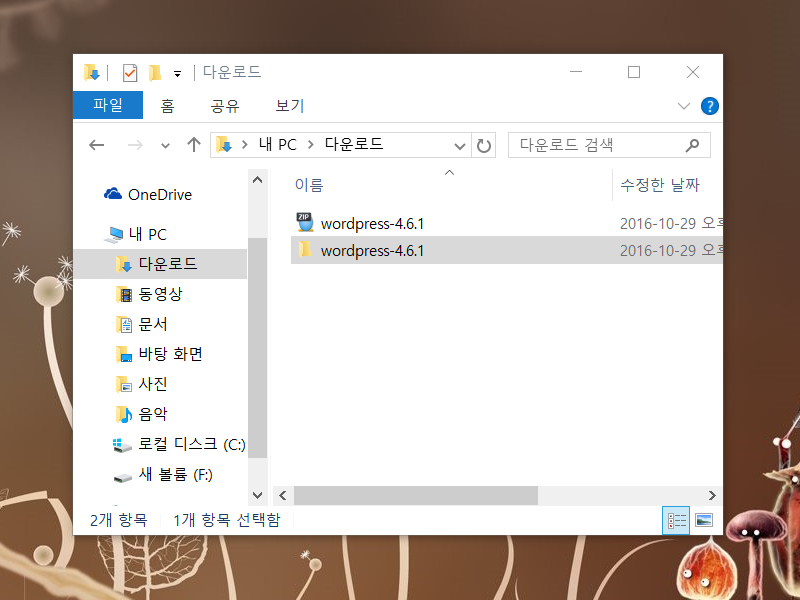Select the wordpress-4.6.1 folder row
The height and width of the screenshot is (600, 800).
(507, 250)
